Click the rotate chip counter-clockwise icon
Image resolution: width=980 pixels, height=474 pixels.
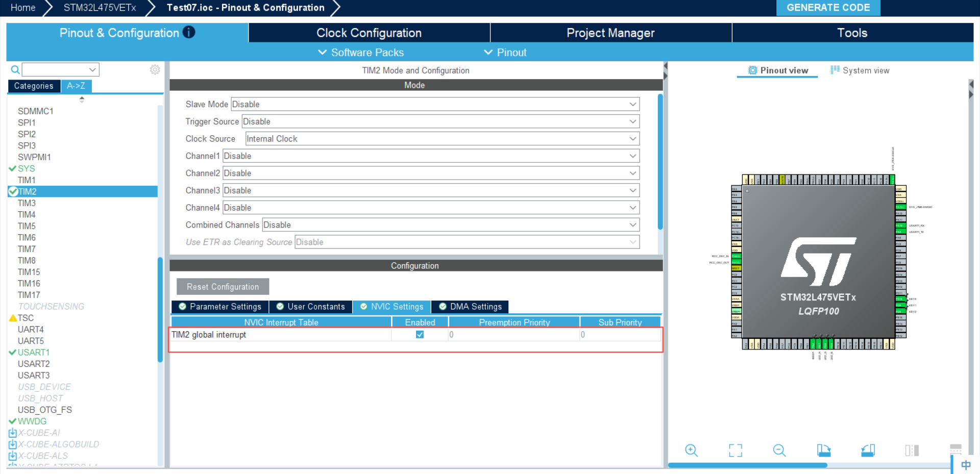coord(868,450)
